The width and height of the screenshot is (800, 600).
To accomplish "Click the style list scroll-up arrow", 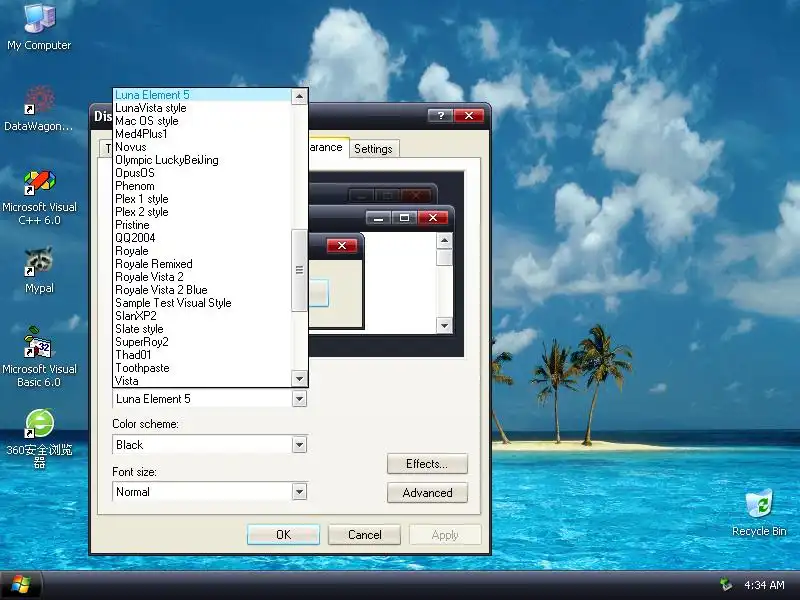I will (299, 96).
